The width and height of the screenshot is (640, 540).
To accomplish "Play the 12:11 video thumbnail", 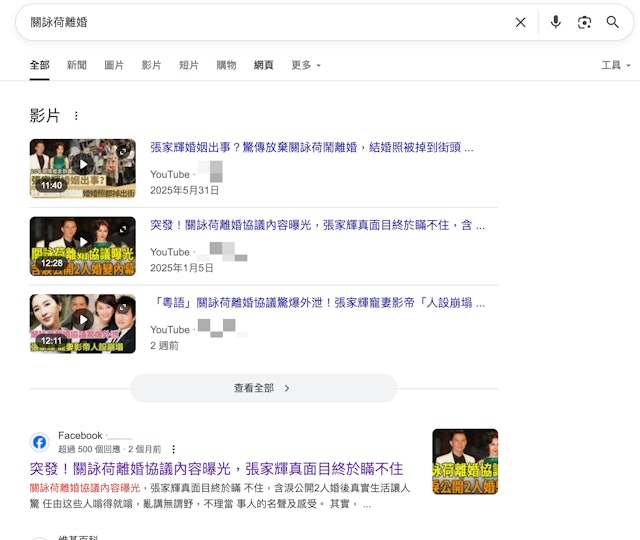I will point(82,323).
